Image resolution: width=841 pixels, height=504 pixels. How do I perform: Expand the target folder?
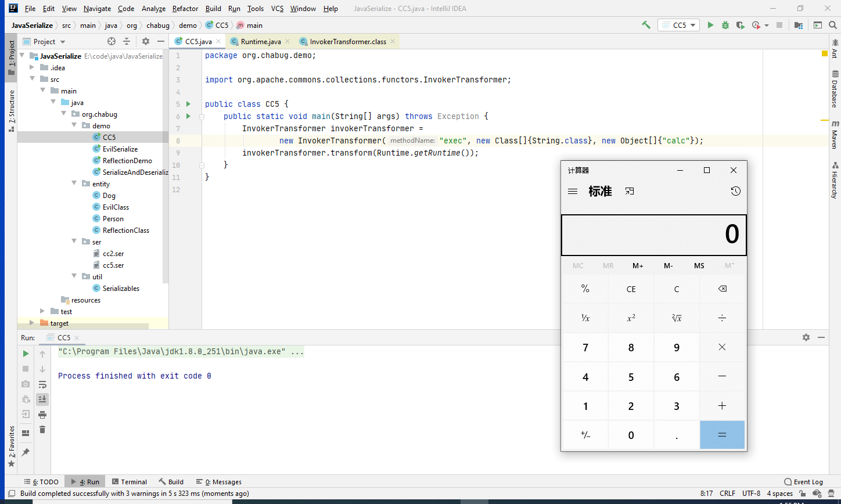[33, 323]
